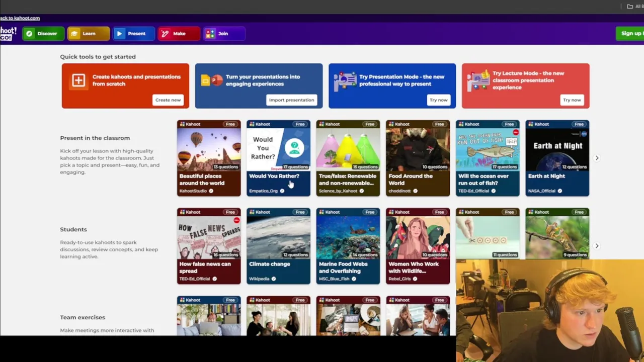Open the Make tab
Screen dimensions: 644x362
tap(179, 34)
